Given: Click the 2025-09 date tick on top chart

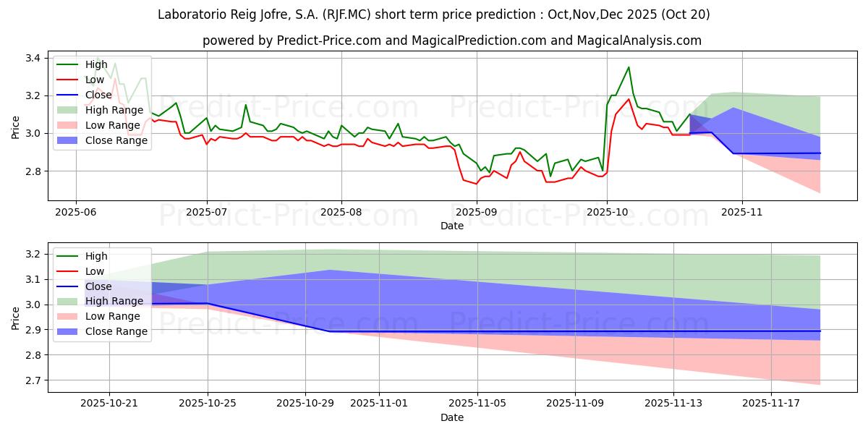Looking at the screenshot, I should point(476,213).
